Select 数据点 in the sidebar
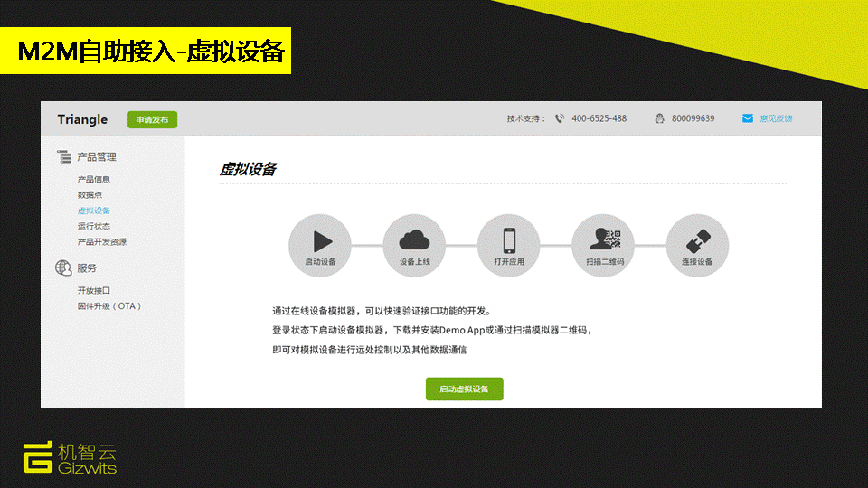 [90, 194]
